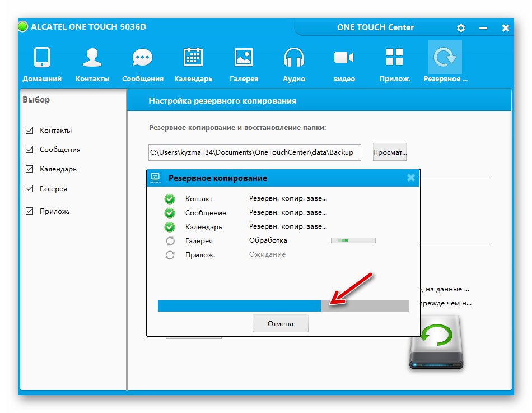Uncheck the Прилож. checkbox in sidebar
Image resolution: width=532 pixels, height=413 pixels.
(30, 211)
